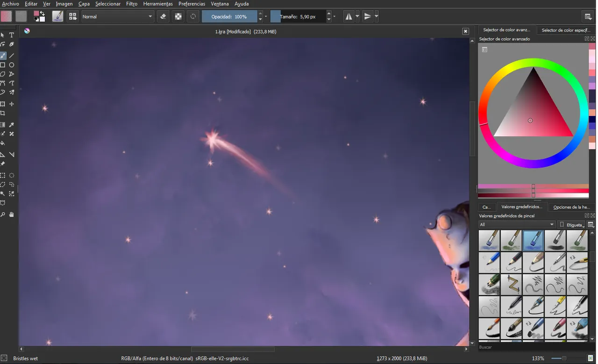Select the Ellipse tool
598x364 pixels.
coord(12,65)
